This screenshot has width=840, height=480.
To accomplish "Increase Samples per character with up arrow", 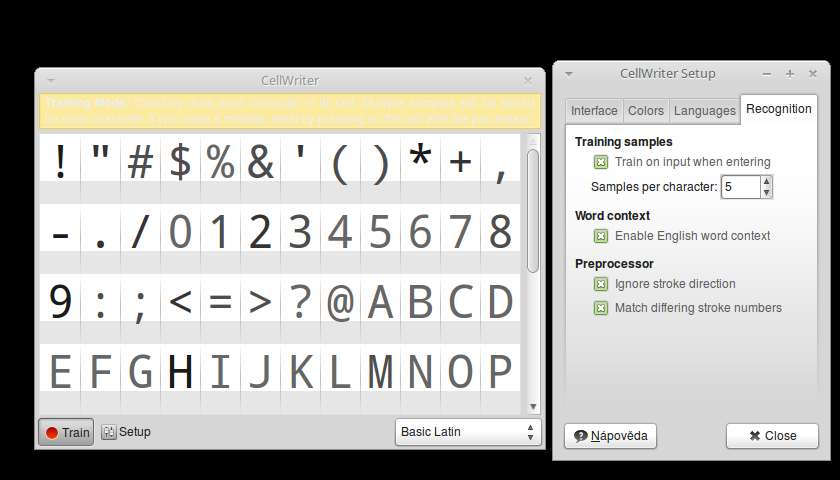I will point(767,182).
